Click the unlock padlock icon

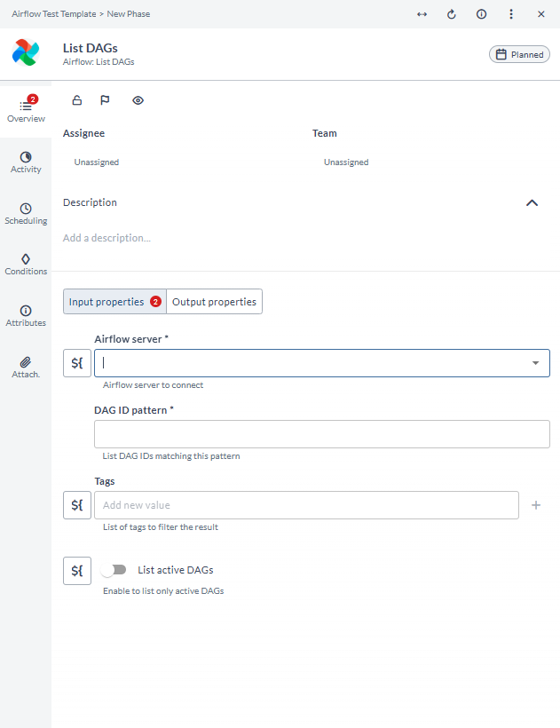click(77, 100)
